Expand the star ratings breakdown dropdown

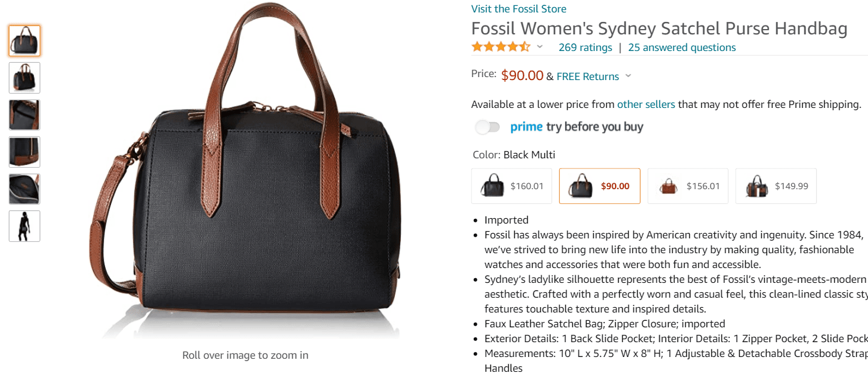pyautogui.click(x=539, y=47)
